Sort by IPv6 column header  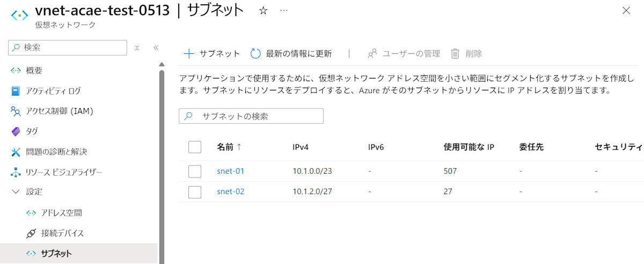pyautogui.click(x=376, y=147)
